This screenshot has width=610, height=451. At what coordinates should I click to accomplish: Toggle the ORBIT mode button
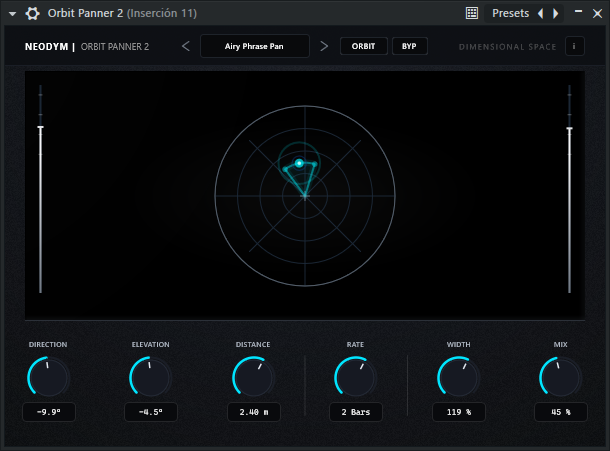363,46
